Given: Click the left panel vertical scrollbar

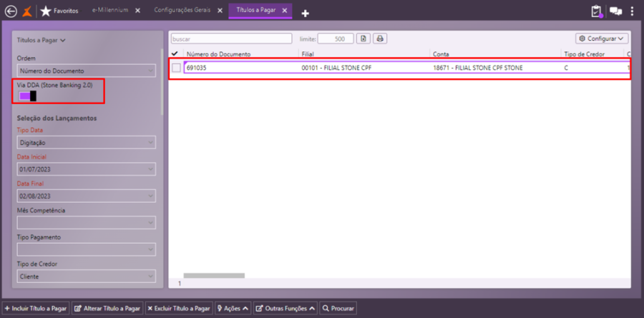Looking at the screenshot, I should point(162,82).
